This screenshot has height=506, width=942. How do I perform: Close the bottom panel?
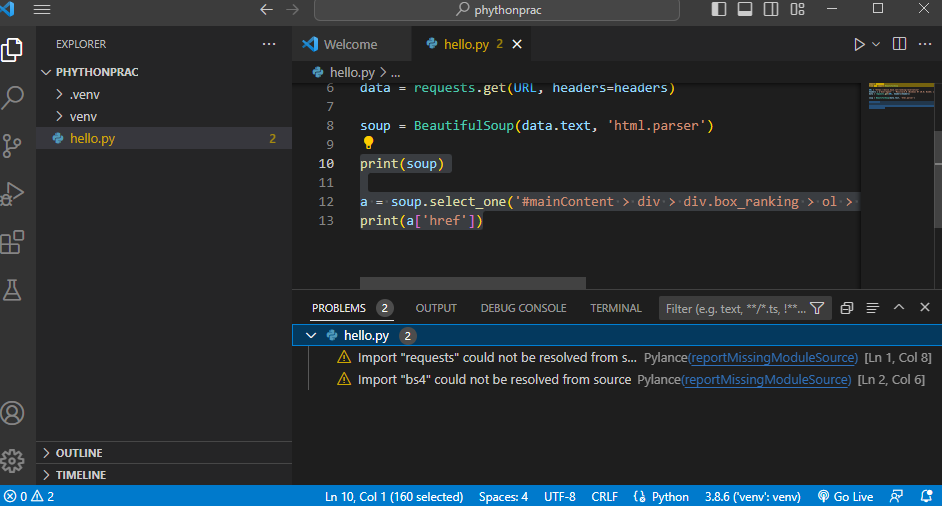pos(925,307)
